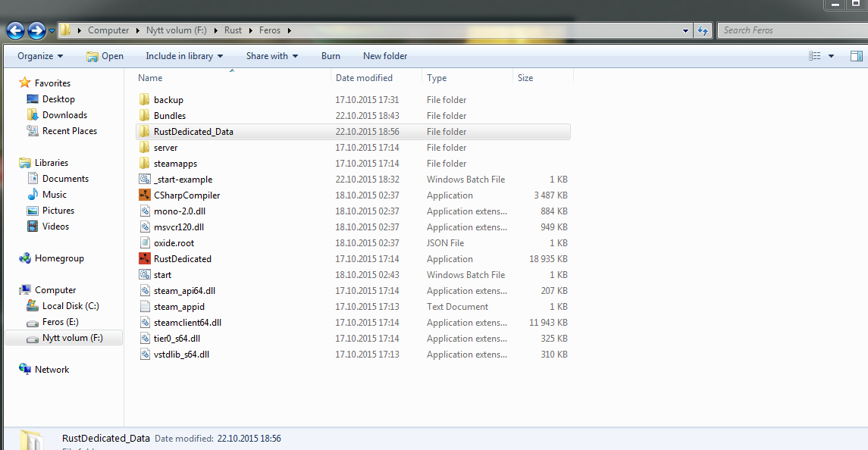Image resolution: width=868 pixels, height=450 pixels.
Task: Open Network in navigation pane
Action: click(x=52, y=370)
